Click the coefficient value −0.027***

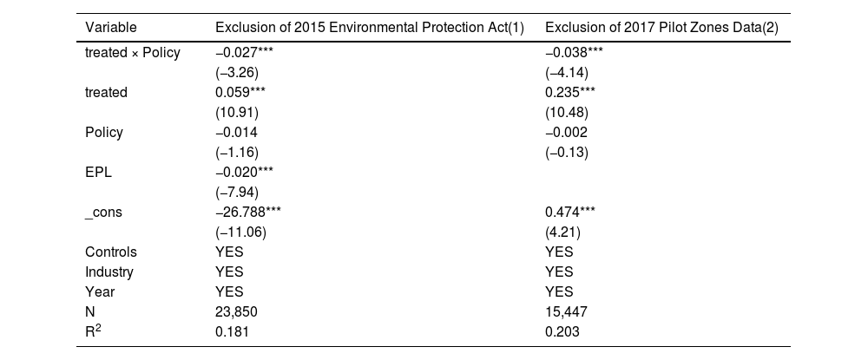(x=246, y=53)
